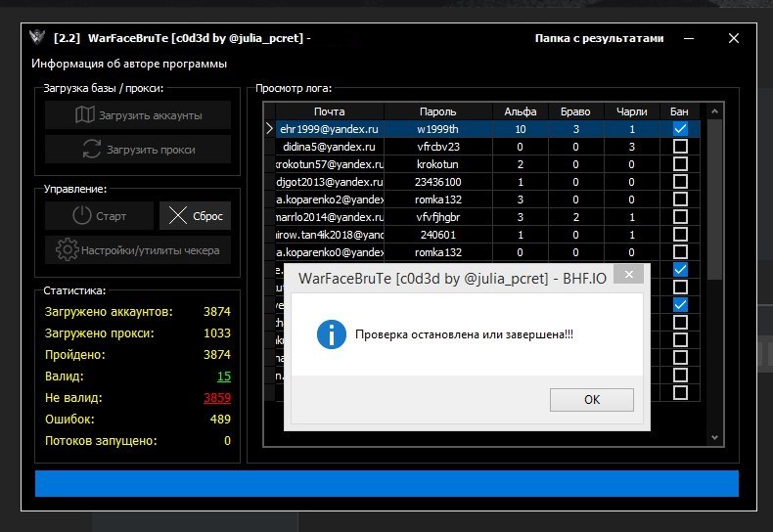Open Настройки/утилиты чекера
The width and height of the screenshot is (773, 532).
[138, 249]
